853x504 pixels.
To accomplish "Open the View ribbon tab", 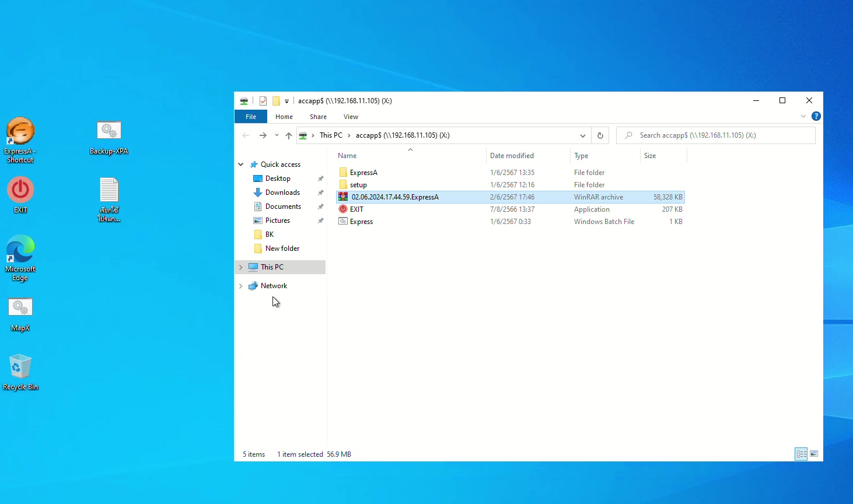I will click(x=351, y=117).
